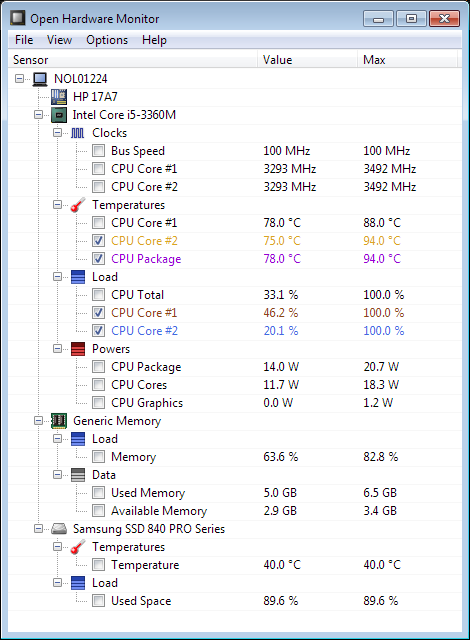Open the View menu
This screenshot has width=470, height=640.
click(59, 40)
